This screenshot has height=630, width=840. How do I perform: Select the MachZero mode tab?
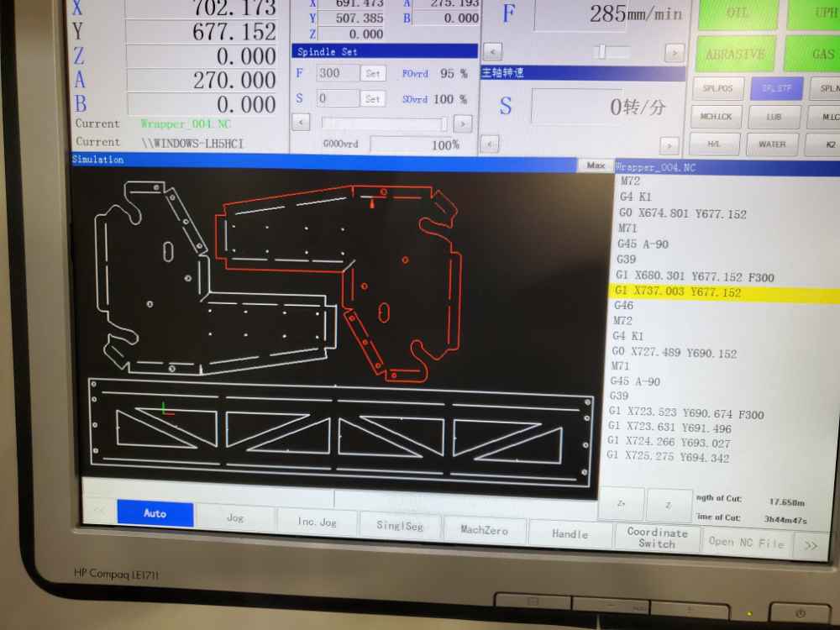pyautogui.click(x=484, y=530)
